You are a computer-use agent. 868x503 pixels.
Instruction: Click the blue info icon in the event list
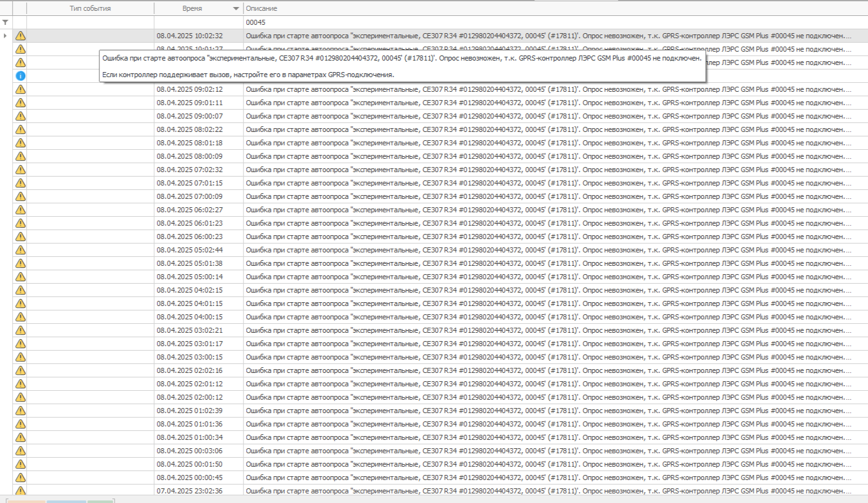coord(20,76)
